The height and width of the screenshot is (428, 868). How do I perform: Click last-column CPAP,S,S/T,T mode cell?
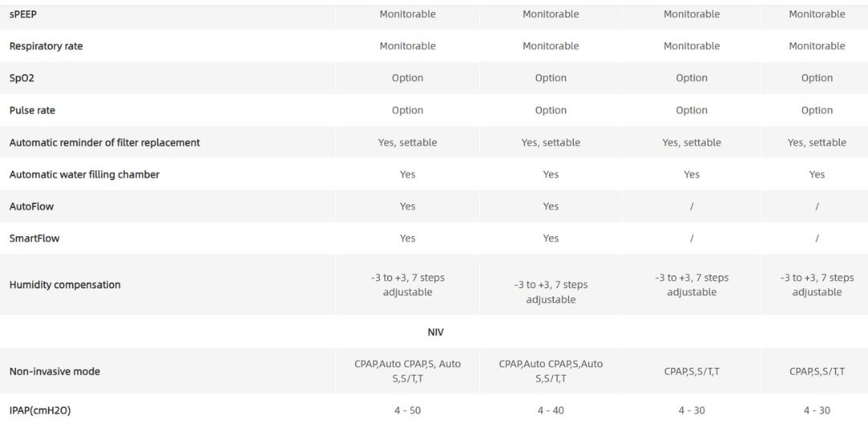point(817,372)
